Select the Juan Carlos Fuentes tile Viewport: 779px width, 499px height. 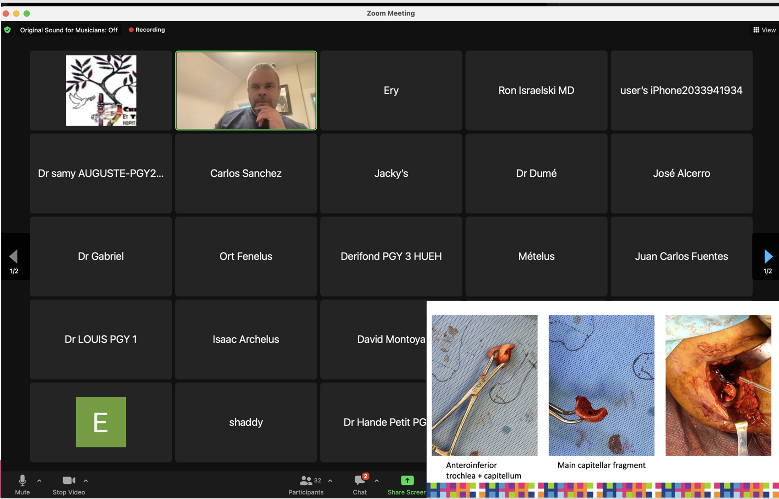click(x=681, y=256)
